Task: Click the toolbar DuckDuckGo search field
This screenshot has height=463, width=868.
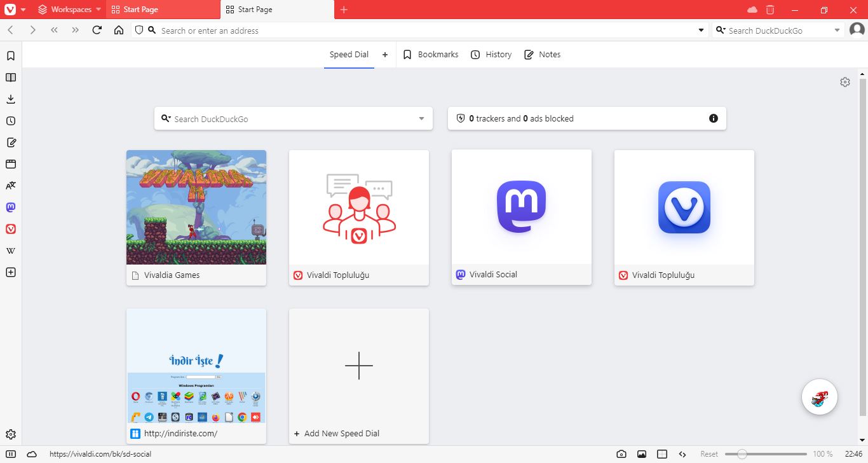Action: point(778,31)
